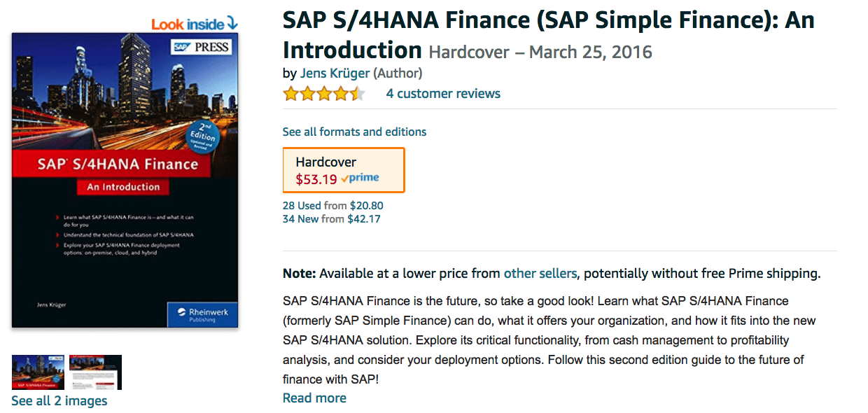Click the Rheinwerk Publishing logo on cover

(x=202, y=315)
